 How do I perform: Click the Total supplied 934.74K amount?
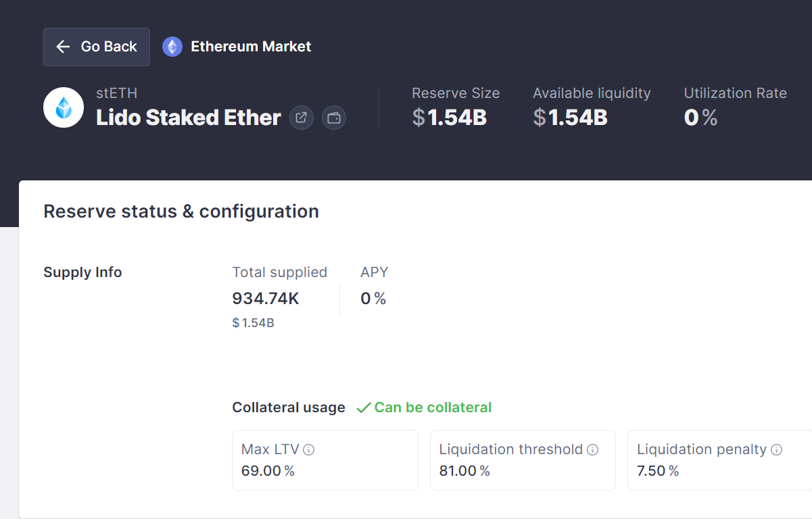(x=266, y=299)
